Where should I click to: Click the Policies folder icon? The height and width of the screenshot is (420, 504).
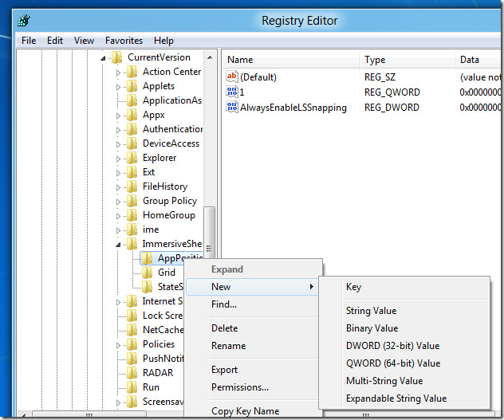coord(132,344)
